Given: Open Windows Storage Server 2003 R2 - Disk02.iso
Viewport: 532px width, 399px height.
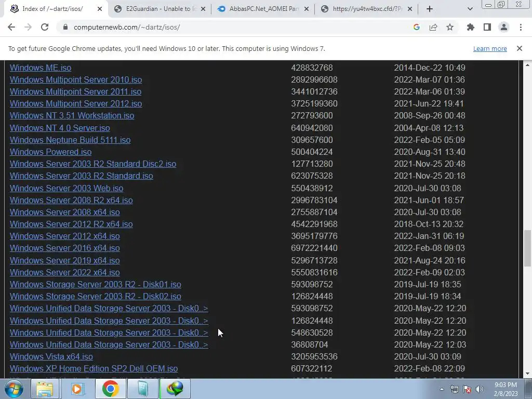Looking at the screenshot, I should click(96, 296).
